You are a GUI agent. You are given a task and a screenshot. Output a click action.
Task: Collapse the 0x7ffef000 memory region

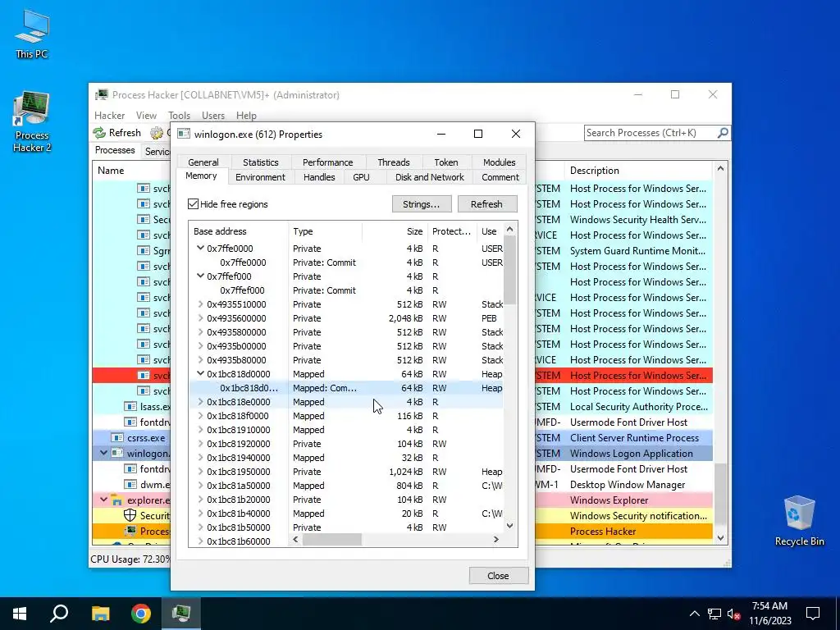200,276
